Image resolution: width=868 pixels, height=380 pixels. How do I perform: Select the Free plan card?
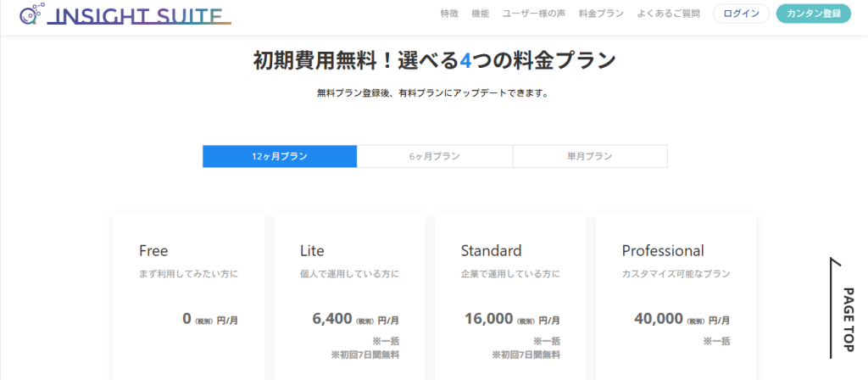[x=188, y=297]
